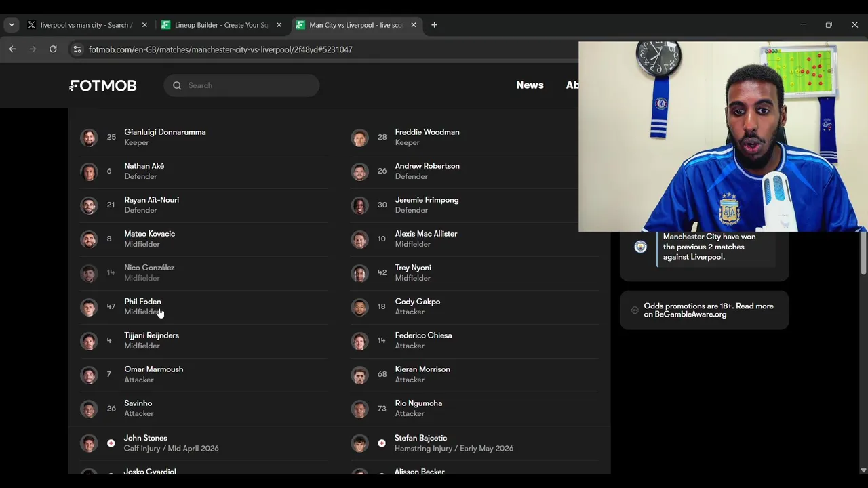The height and width of the screenshot is (488, 868).
Task: Click the BeGambleAware odds promotions notice
Action: click(x=708, y=310)
